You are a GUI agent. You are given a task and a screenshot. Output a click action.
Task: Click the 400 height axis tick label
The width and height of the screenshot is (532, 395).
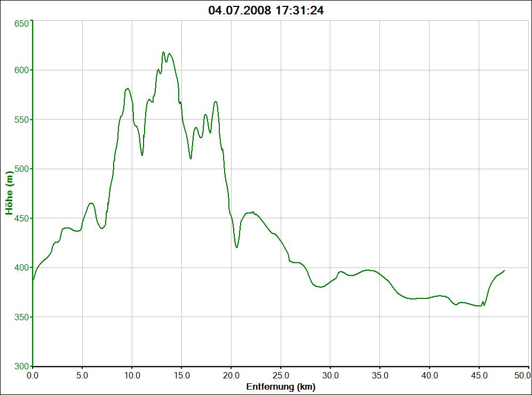21,267
